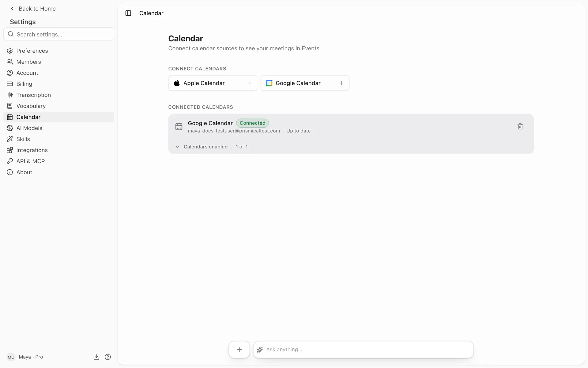Click the MC user avatar
The height and width of the screenshot is (368, 588).
tap(11, 357)
